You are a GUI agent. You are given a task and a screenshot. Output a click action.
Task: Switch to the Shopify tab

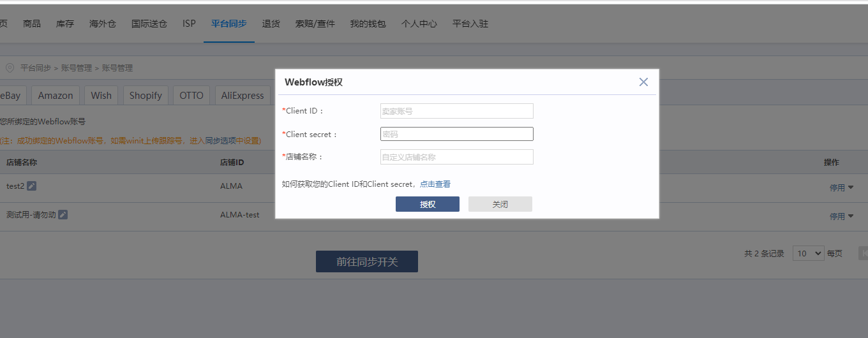click(146, 95)
